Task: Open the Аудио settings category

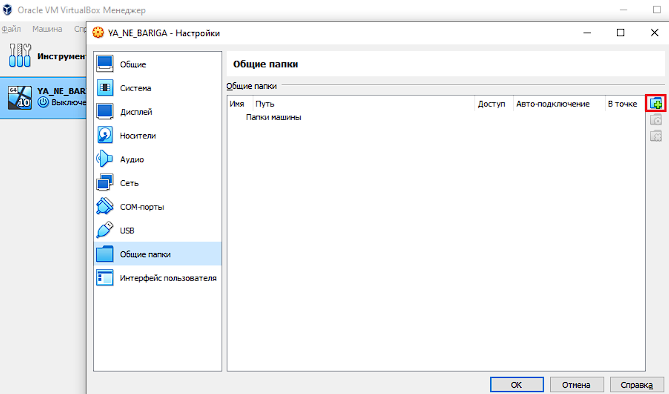Action: point(157,159)
